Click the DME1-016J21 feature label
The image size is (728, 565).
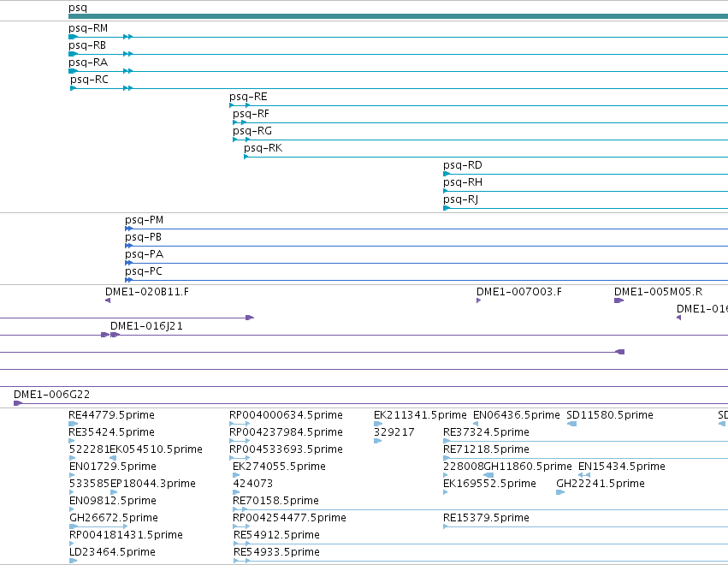pyautogui.click(x=147, y=326)
